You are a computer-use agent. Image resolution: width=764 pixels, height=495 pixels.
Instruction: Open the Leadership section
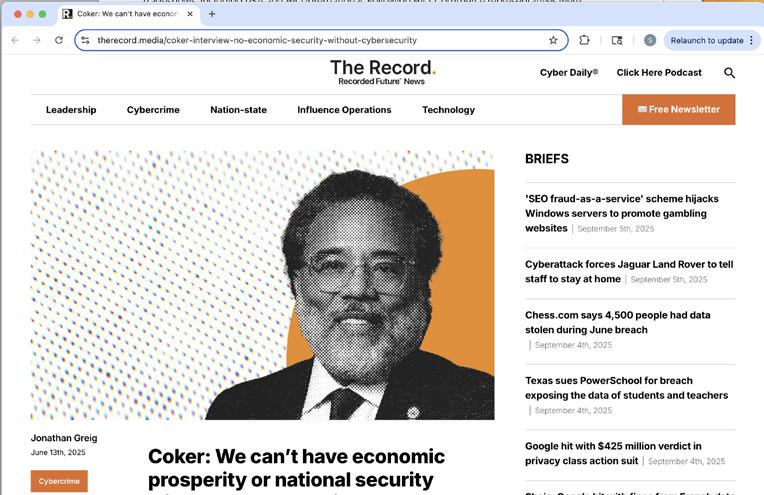71,110
